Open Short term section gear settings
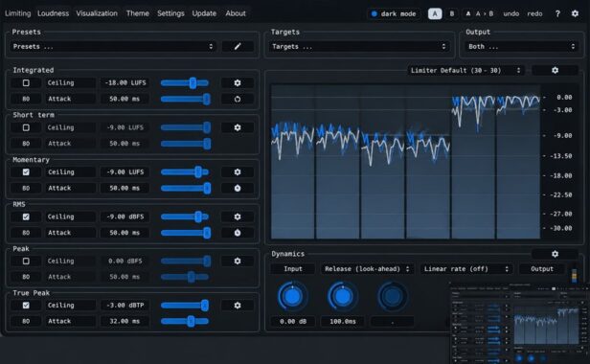The width and height of the screenshot is (590, 364). pos(238,127)
